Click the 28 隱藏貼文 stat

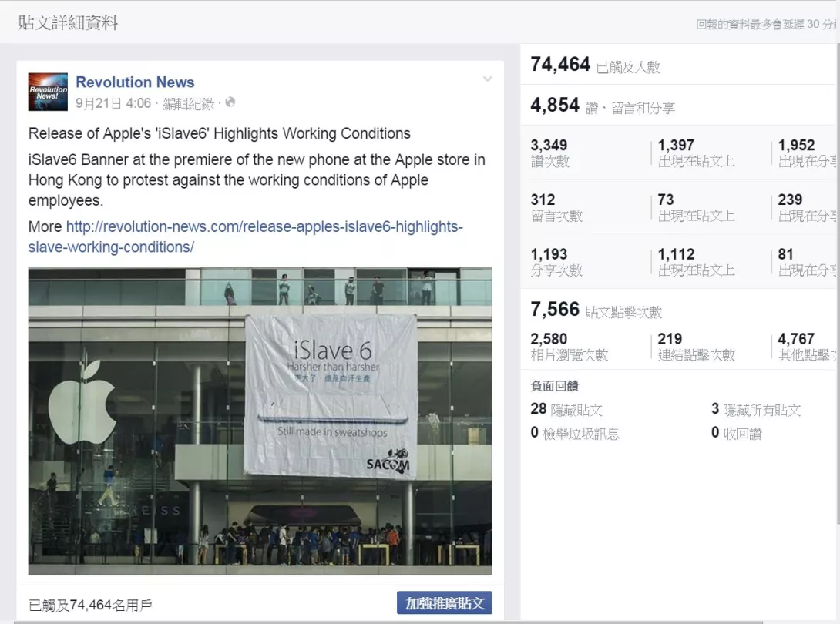[x=566, y=409]
